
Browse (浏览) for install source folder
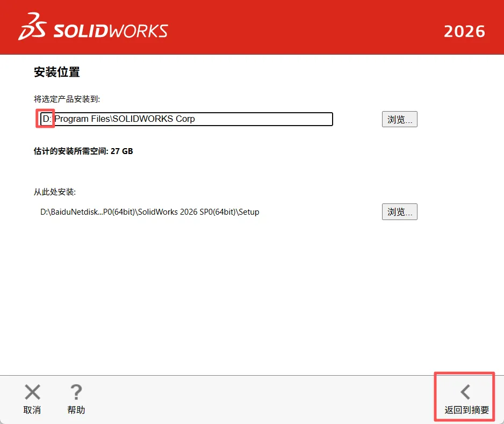400,212
